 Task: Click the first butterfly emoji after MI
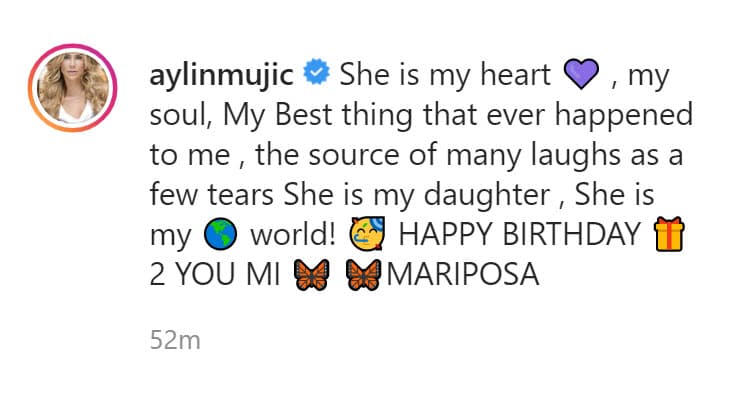pos(311,275)
